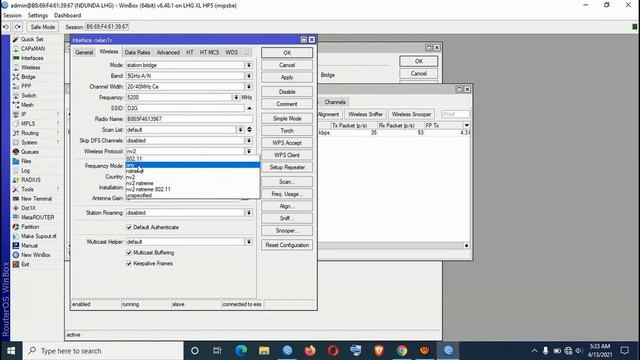Open Quick Set in sidebar
The width and height of the screenshot is (640, 360).
coord(32,39)
